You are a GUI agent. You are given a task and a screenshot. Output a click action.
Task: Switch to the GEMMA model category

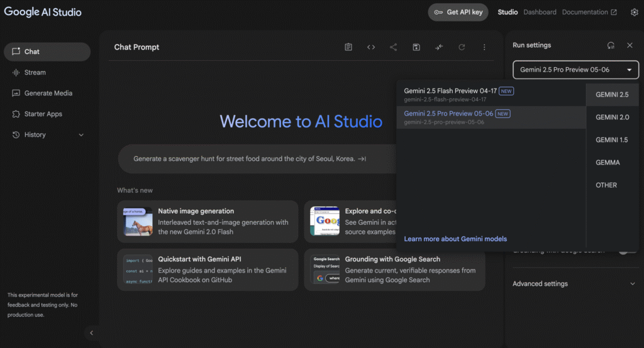click(608, 163)
